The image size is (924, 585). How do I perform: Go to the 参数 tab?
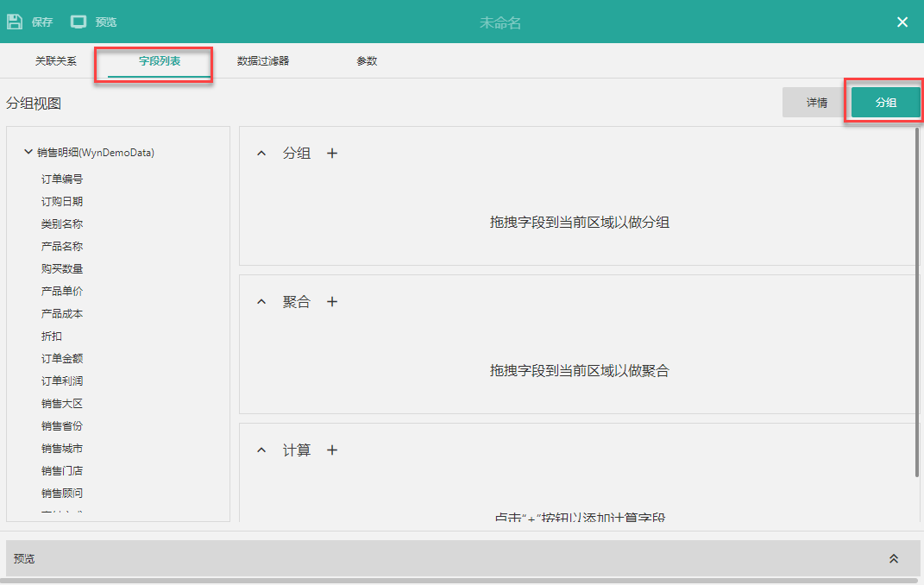367,61
